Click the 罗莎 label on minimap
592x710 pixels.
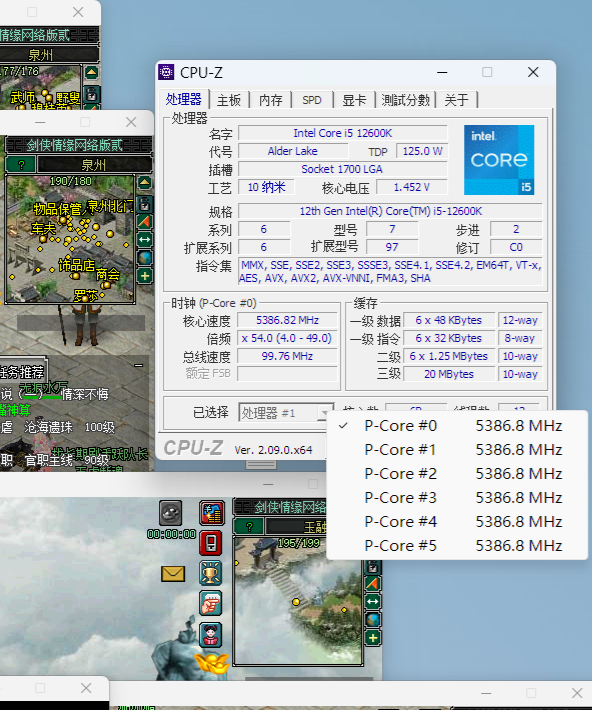85,296
